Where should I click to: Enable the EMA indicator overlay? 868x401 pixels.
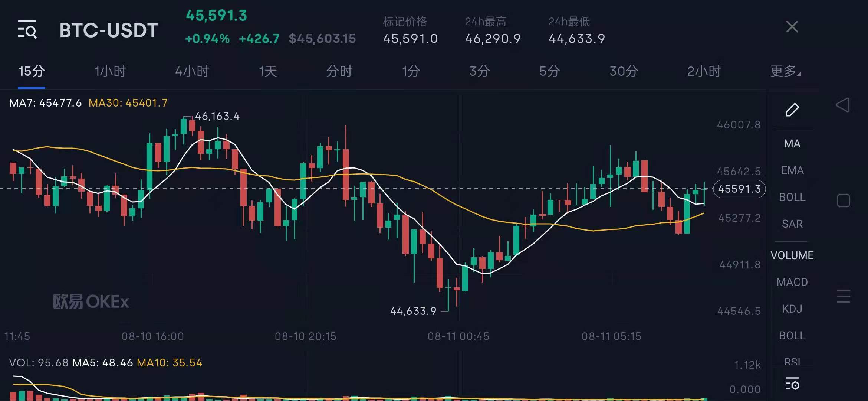(792, 170)
